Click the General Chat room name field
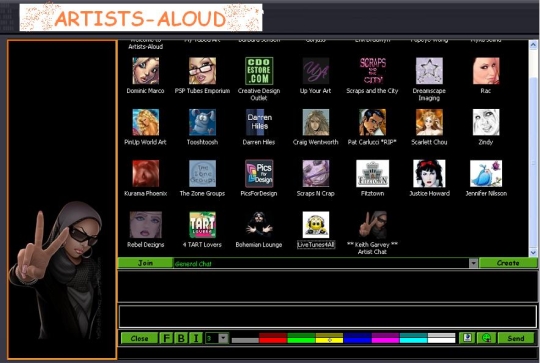The image size is (540, 363). click(x=321, y=263)
